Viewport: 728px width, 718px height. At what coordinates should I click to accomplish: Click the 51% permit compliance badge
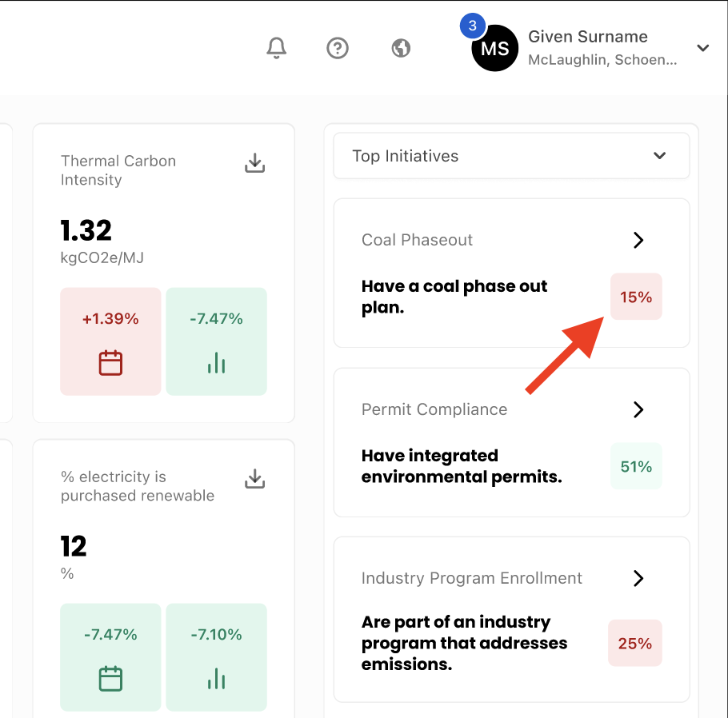(x=636, y=466)
